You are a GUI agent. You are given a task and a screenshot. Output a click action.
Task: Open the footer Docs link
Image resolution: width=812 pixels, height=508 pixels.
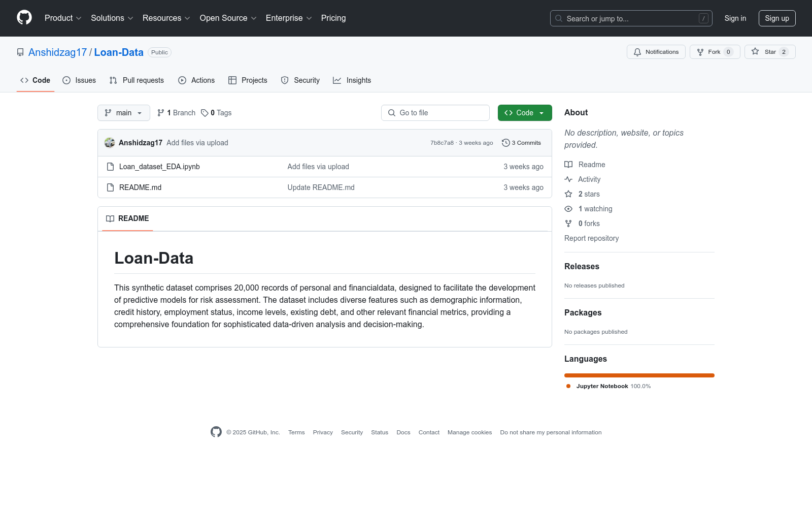(403, 432)
